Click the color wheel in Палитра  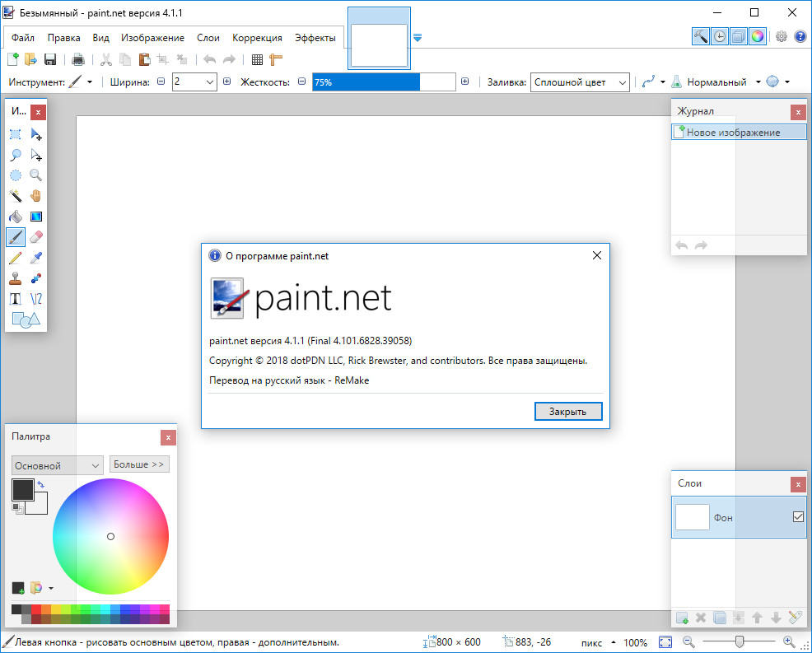pyautogui.click(x=110, y=536)
